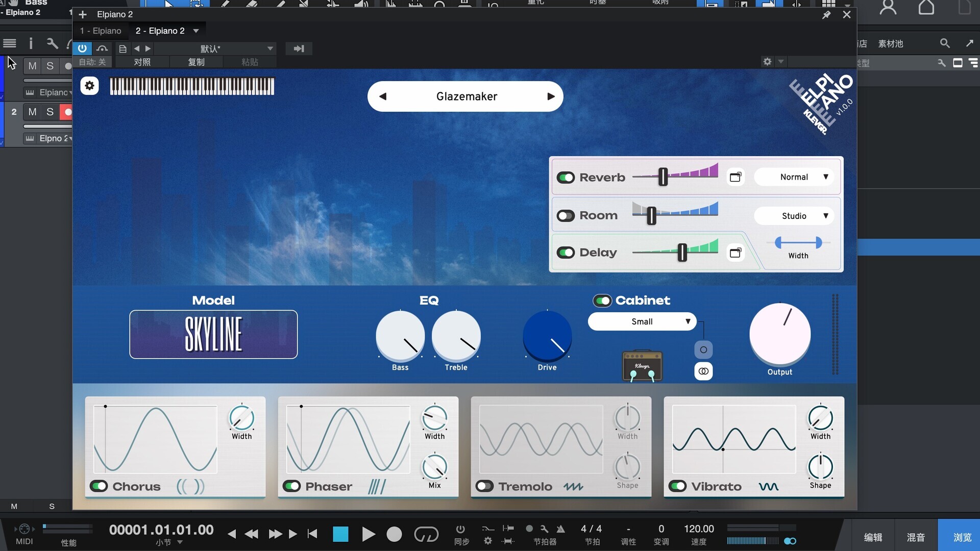The width and height of the screenshot is (980, 551).
Task: Open the 混音 view tab
Action: coord(916,537)
